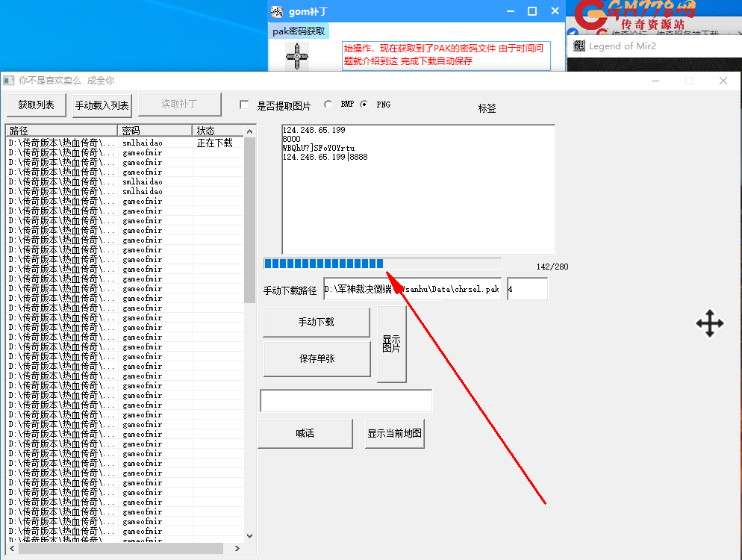
Task: Click the 获取列表 button
Action: [37, 105]
